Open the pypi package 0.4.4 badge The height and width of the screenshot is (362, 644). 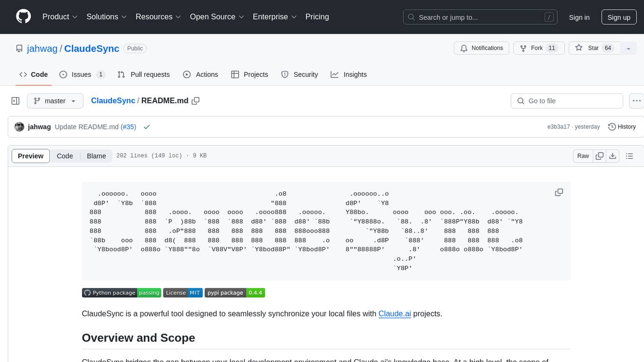tap(235, 293)
